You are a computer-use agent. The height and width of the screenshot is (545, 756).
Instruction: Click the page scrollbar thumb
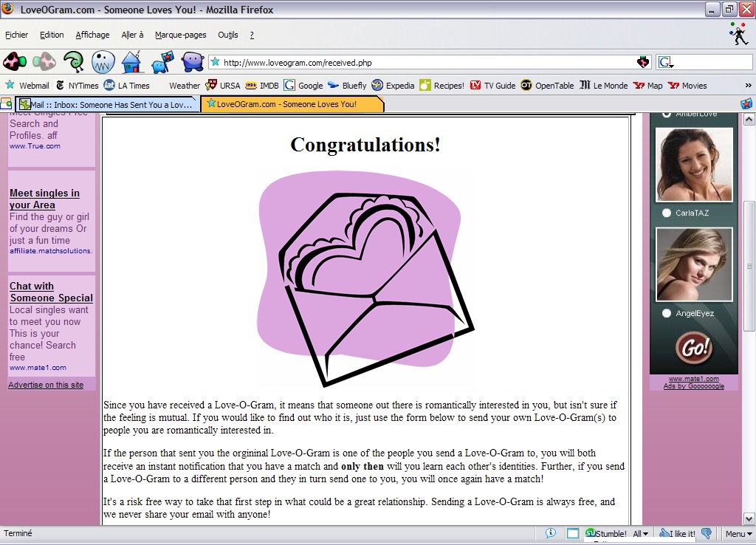(749, 266)
